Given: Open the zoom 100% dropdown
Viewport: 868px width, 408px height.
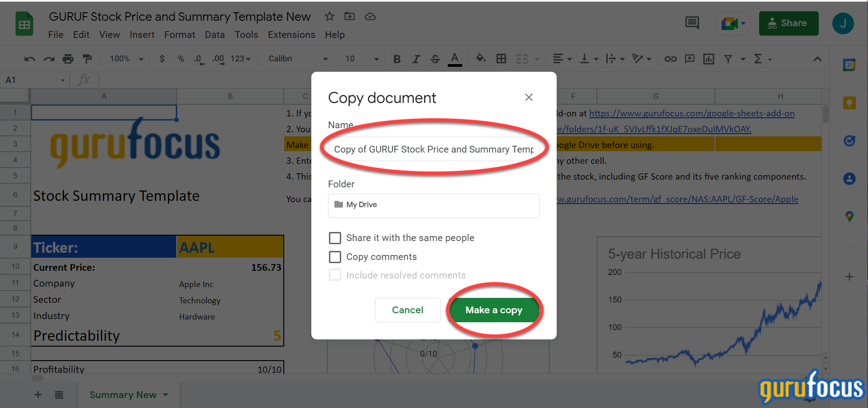Looking at the screenshot, I should tap(127, 59).
